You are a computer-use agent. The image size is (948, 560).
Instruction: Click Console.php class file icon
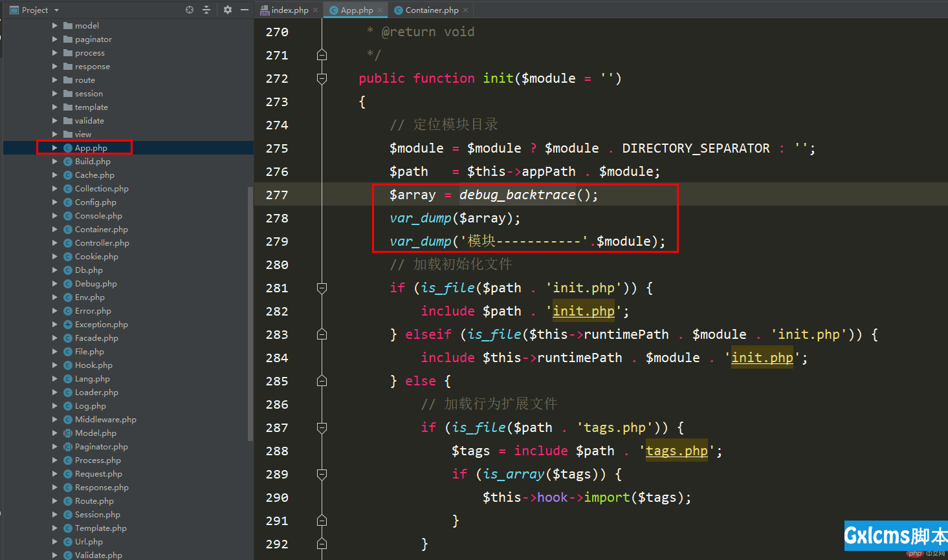68,216
